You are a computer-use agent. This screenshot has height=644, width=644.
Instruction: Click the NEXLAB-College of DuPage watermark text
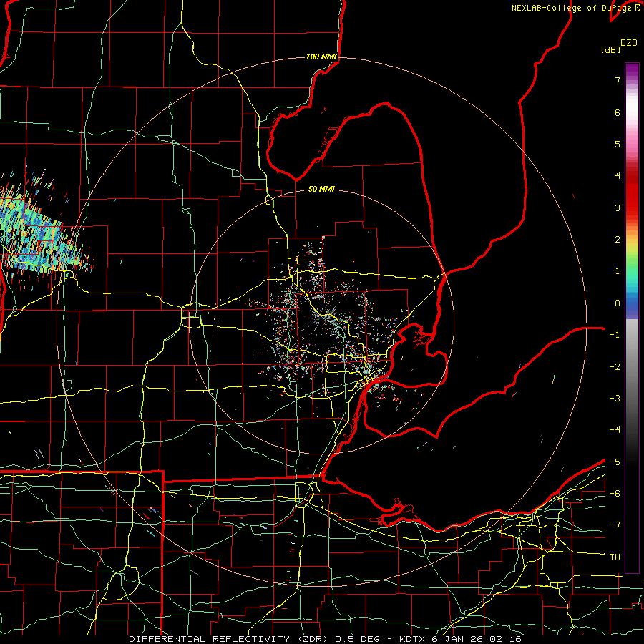click(x=575, y=8)
